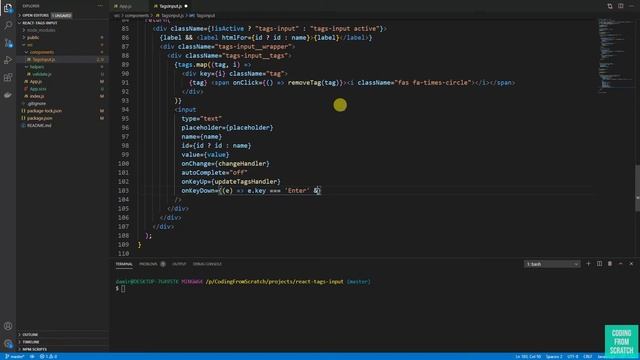The width and height of the screenshot is (640, 360).
Task: Split the terminal panel
Action: pos(599,264)
